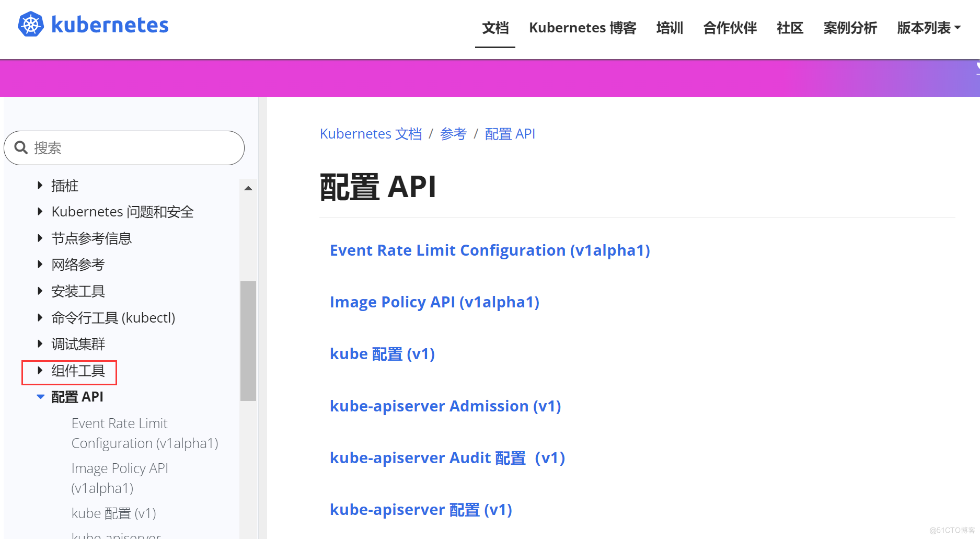Image resolution: width=980 pixels, height=539 pixels.
Task: Open 社区 in top navigation
Action: (790, 28)
